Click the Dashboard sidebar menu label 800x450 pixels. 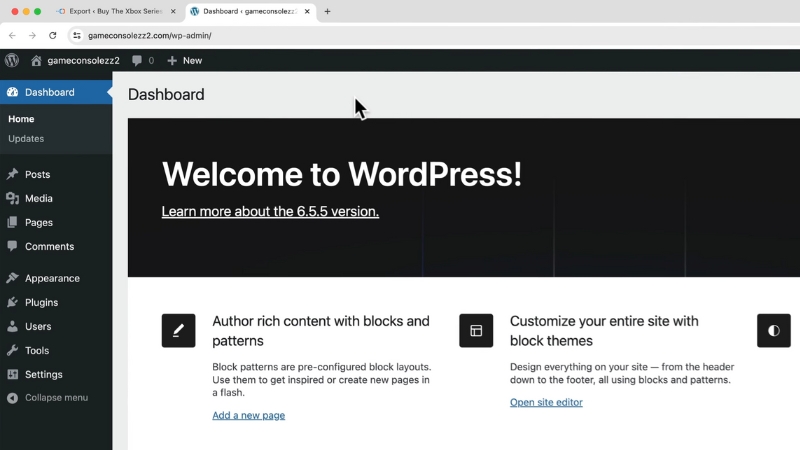(x=49, y=92)
